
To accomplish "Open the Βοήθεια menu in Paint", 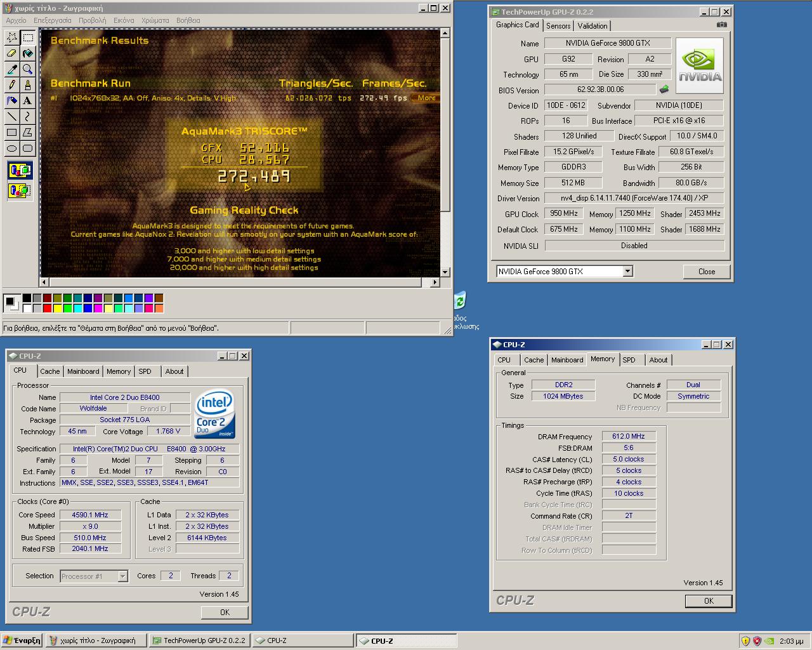I will click(188, 20).
